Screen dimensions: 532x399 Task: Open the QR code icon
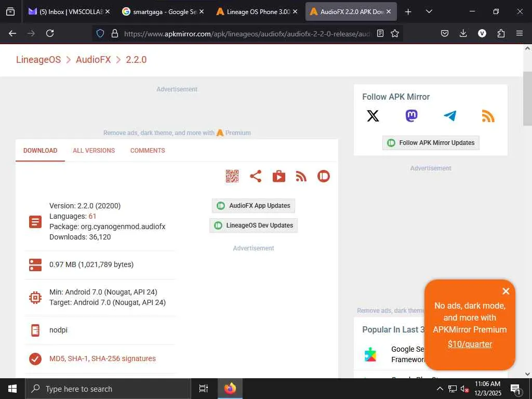tap(232, 176)
